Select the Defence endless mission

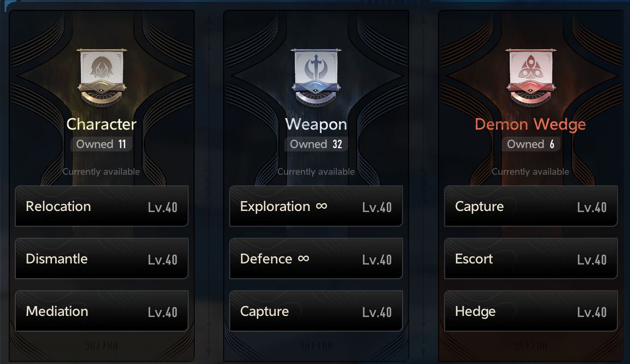316,259
